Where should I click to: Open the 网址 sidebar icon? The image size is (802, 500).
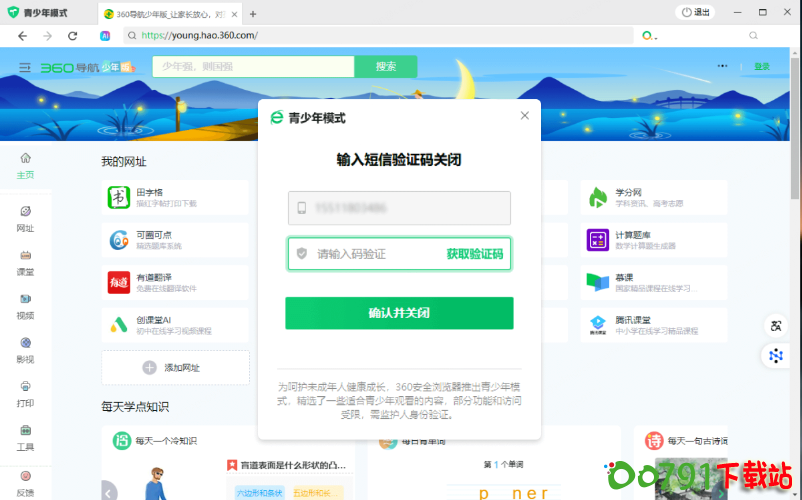pyautogui.click(x=25, y=218)
